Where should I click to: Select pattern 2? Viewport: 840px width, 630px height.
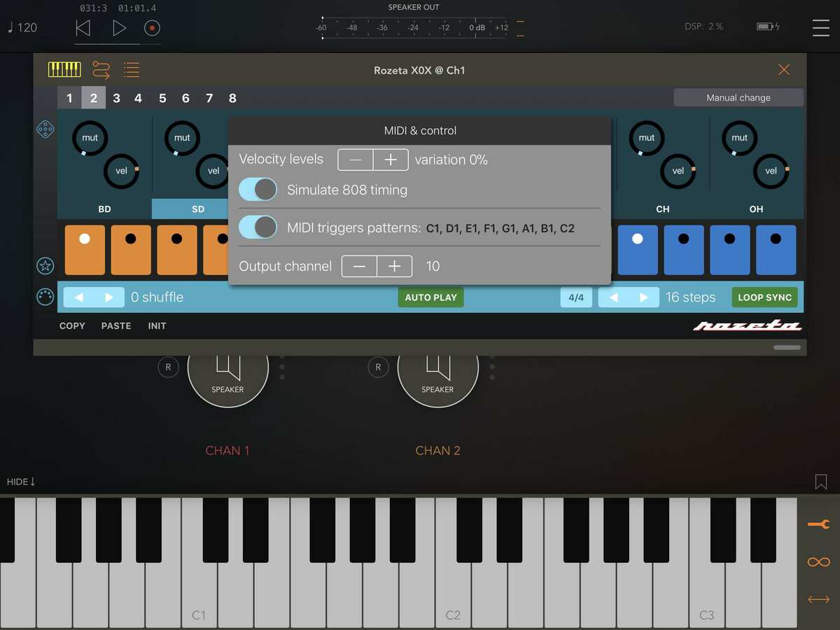(x=94, y=98)
